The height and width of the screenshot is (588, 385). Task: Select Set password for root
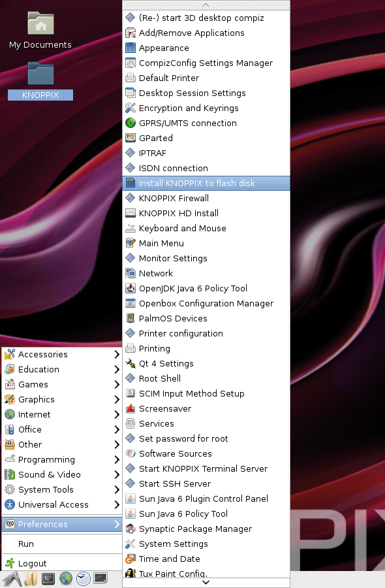[x=206, y=438]
